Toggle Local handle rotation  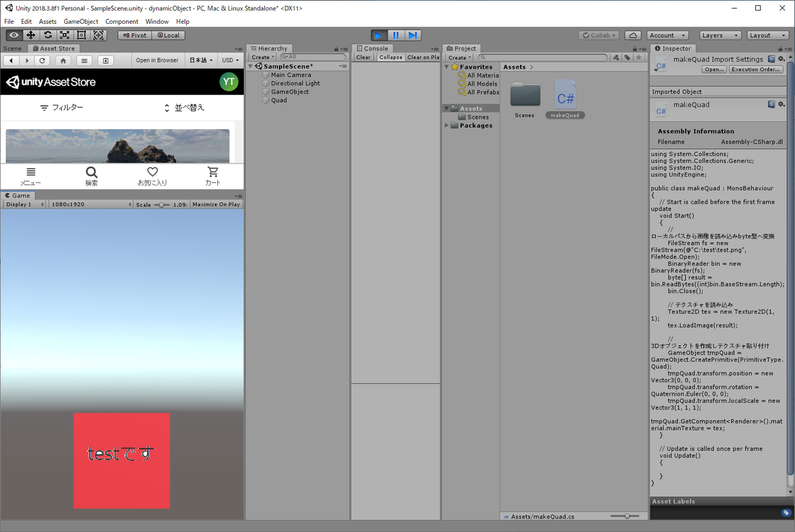coord(168,35)
